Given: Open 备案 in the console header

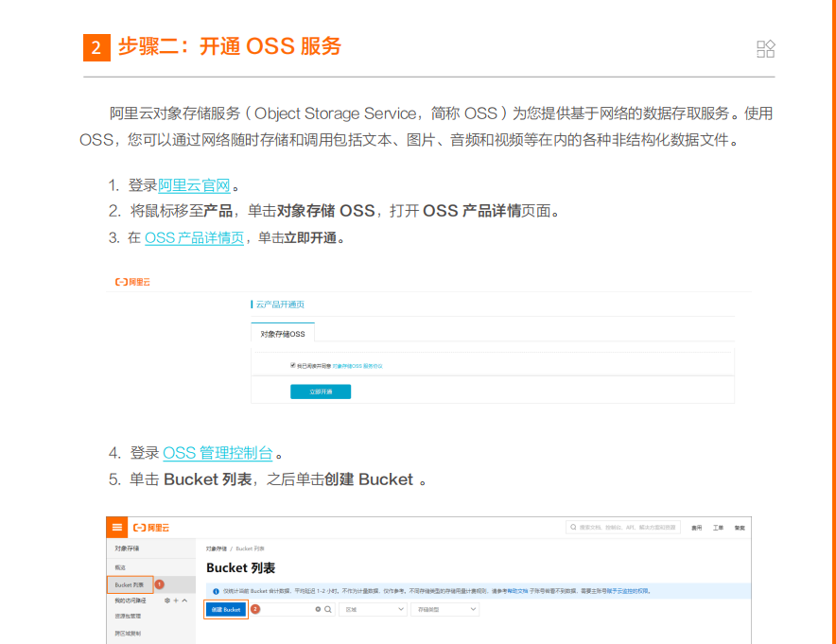Looking at the screenshot, I should 740,528.
